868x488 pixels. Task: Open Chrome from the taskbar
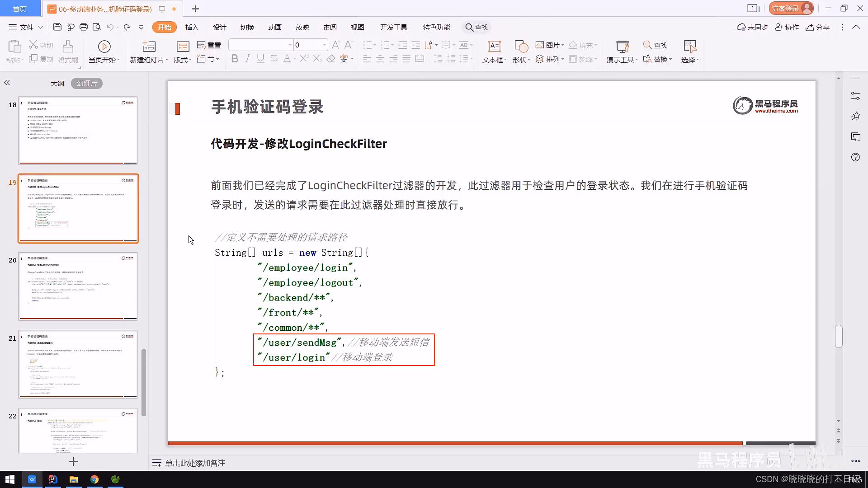click(94, 479)
